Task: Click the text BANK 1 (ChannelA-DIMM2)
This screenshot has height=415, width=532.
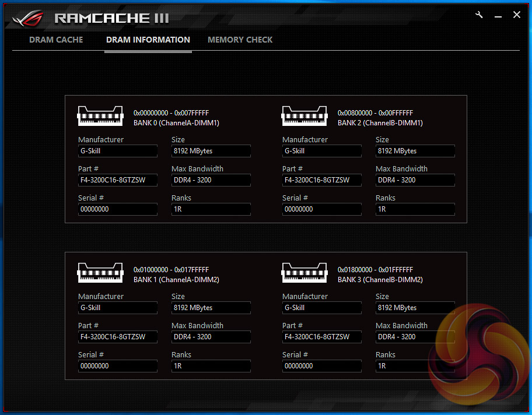Action: coord(176,279)
